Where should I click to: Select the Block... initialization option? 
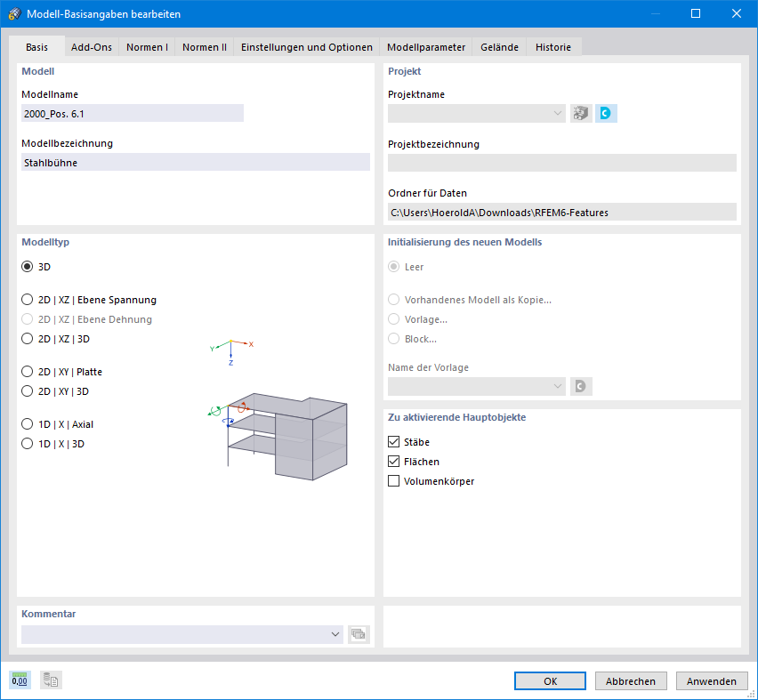click(393, 339)
